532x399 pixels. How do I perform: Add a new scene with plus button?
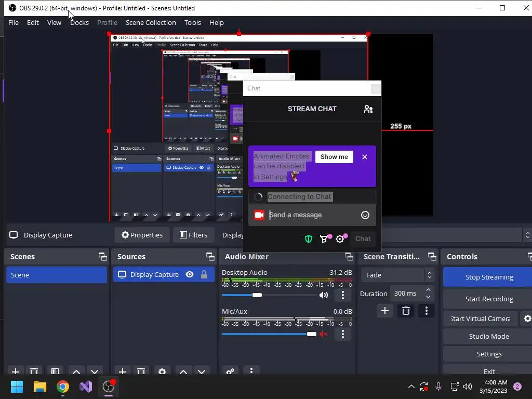pos(16,371)
